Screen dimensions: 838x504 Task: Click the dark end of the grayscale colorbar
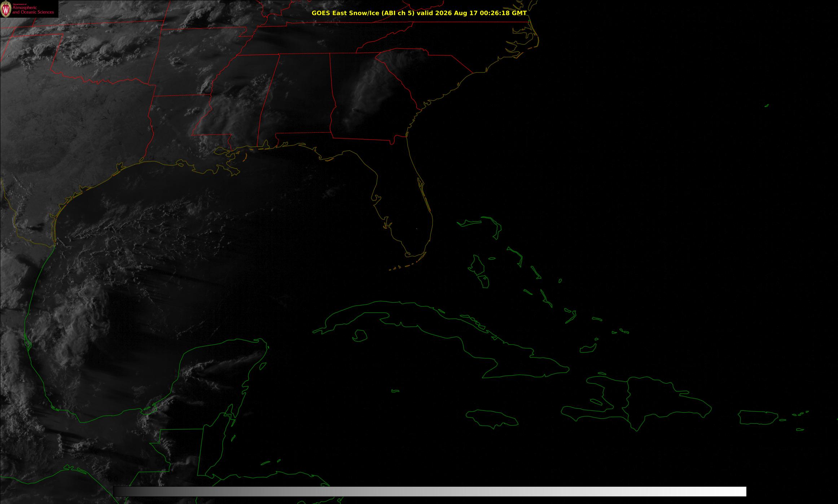click(x=120, y=491)
